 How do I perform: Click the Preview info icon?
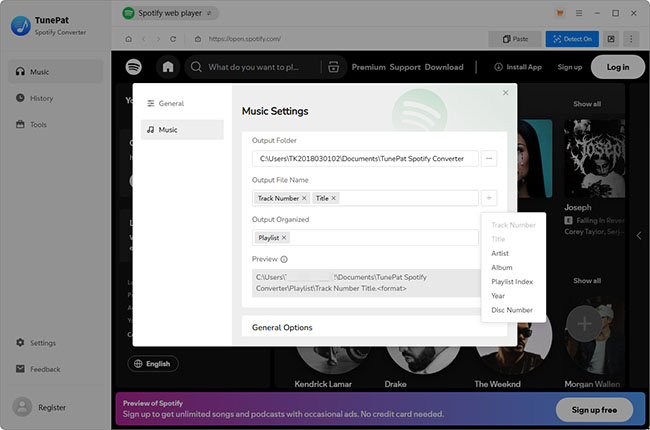click(x=284, y=259)
